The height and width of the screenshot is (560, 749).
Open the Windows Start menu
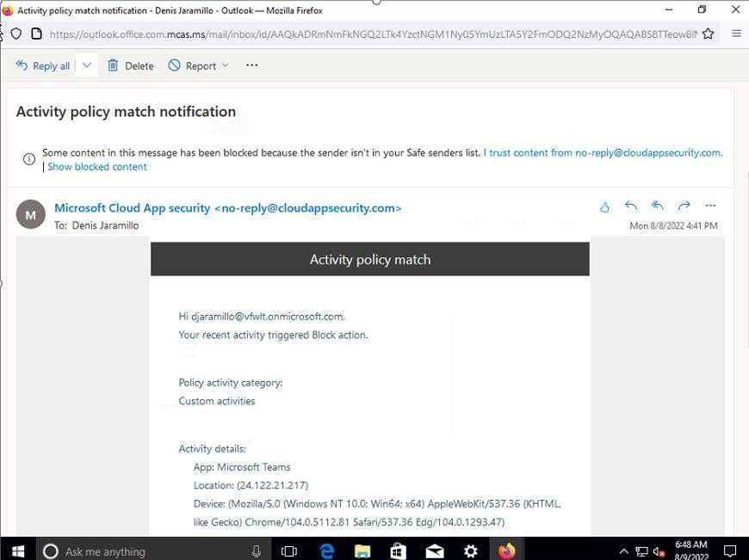tap(18, 551)
